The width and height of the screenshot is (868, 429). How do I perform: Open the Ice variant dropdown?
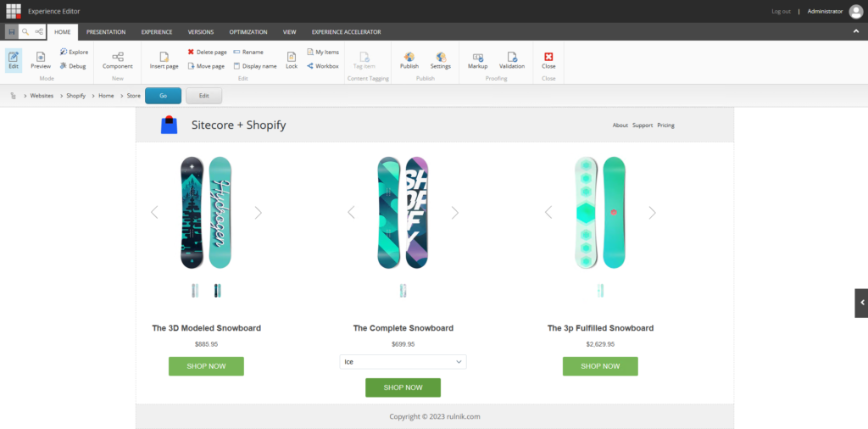coord(403,362)
